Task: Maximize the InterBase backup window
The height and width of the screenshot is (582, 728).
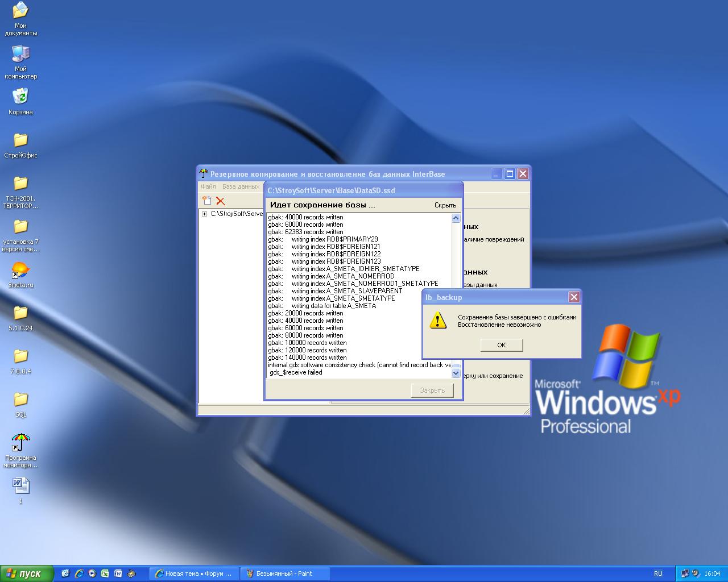Action: point(510,173)
